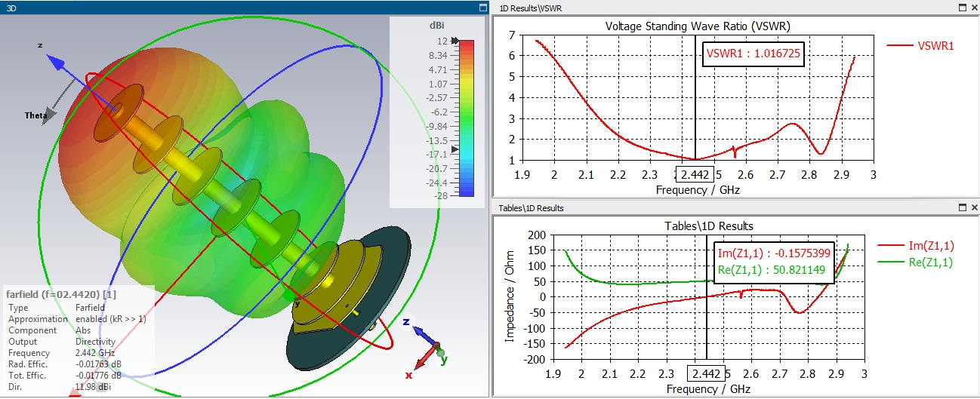The image size is (980, 399).
Task: Activate the Tables\1D Results title bar
Action: click(725, 207)
